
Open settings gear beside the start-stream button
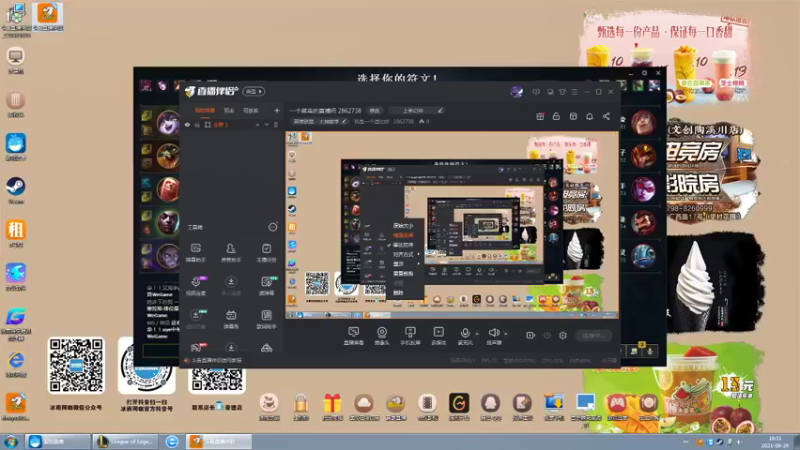[x=563, y=335]
